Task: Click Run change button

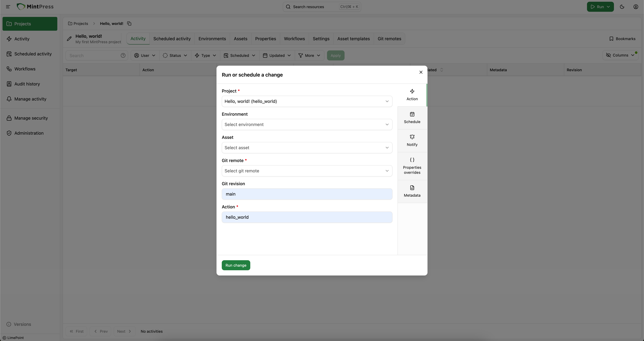Action: coord(236,265)
